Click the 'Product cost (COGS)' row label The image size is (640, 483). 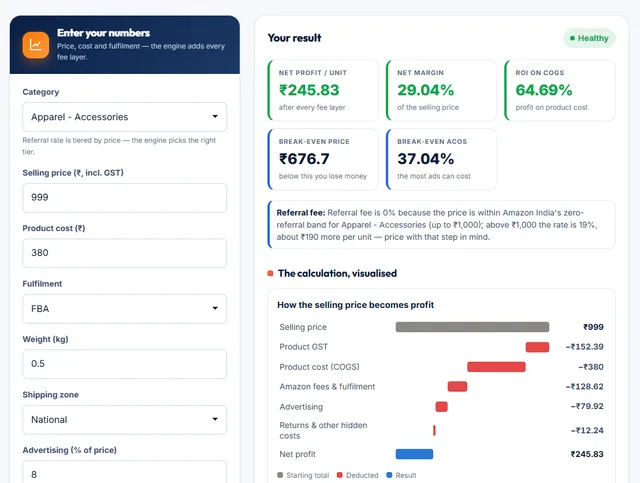319,367
